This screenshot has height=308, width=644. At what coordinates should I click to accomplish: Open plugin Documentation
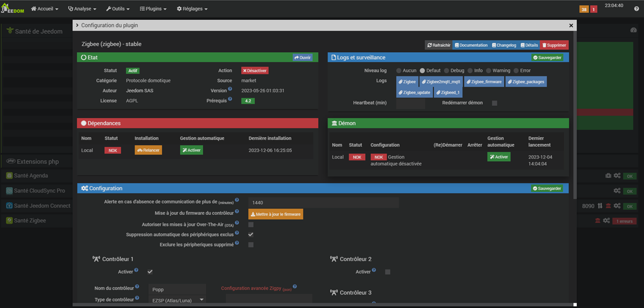(471, 45)
